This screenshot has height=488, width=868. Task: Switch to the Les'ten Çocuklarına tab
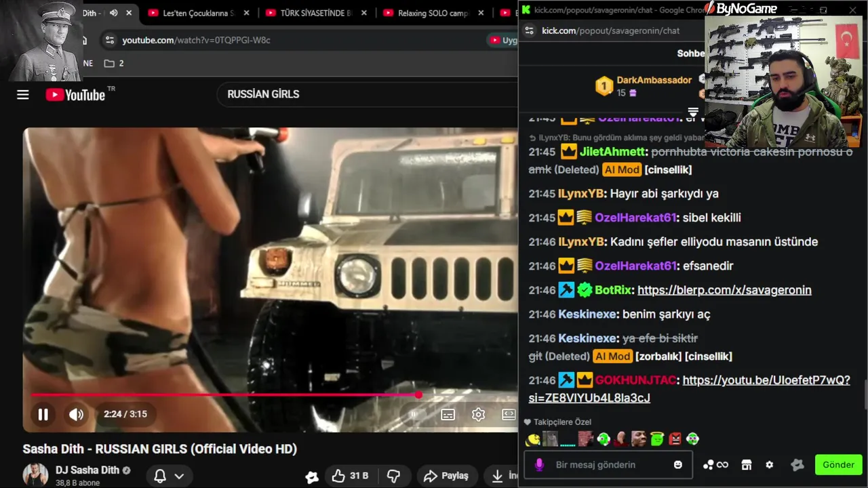pyautogui.click(x=190, y=13)
